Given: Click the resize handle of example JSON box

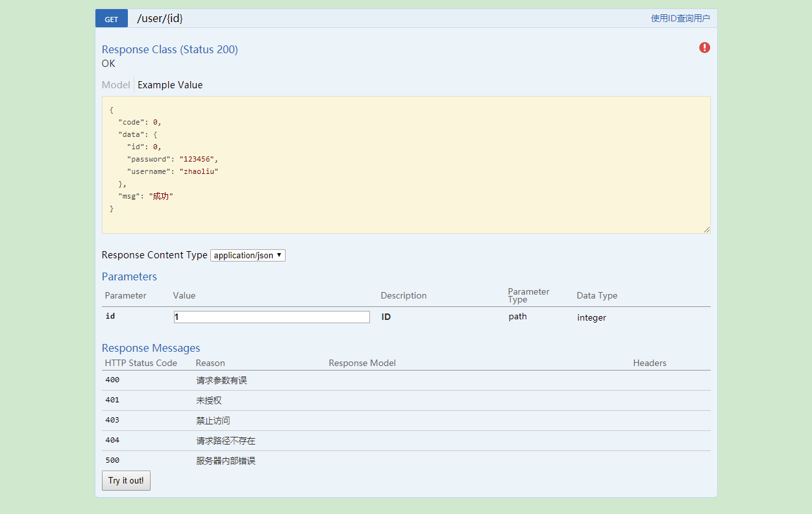Looking at the screenshot, I should click(706, 229).
